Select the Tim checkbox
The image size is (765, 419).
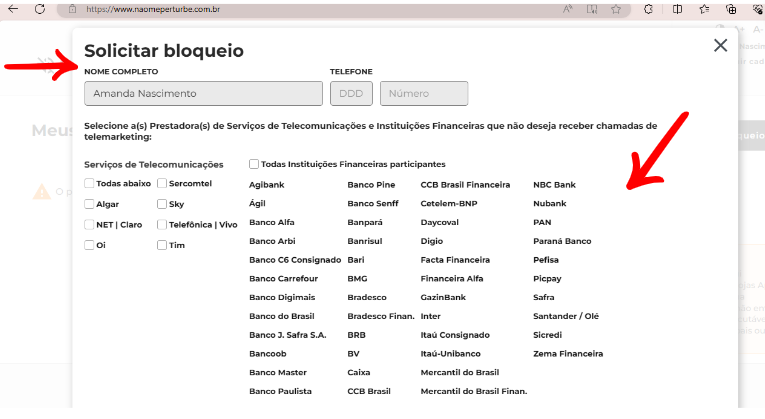click(x=162, y=245)
